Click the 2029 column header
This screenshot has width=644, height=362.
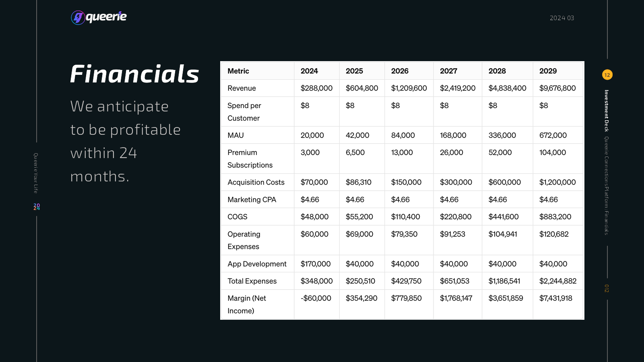point(548,71)
